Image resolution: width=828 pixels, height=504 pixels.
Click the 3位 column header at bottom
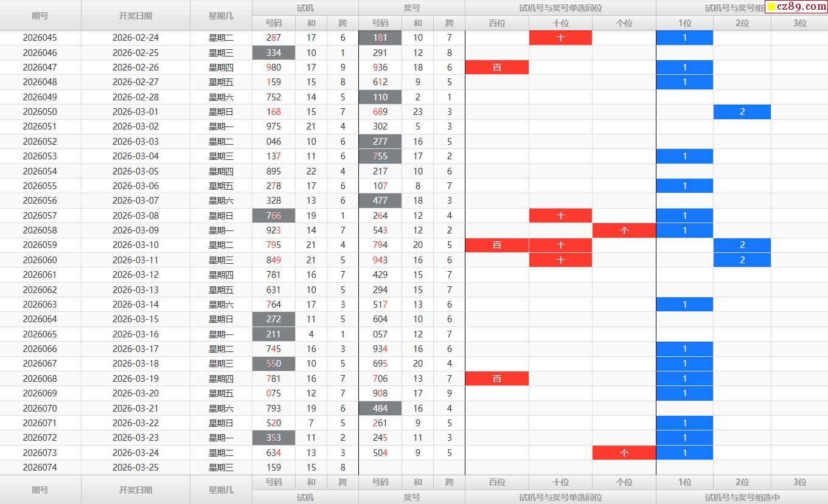[799, 482]
